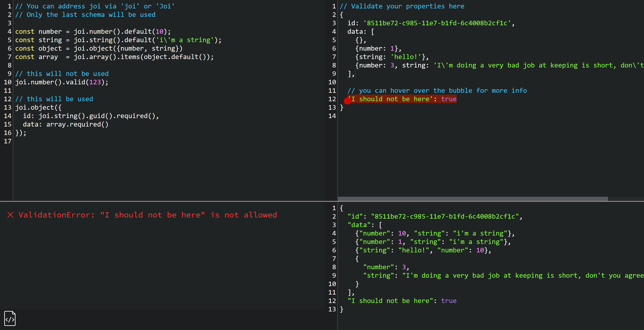Click the "number": 3 line in output panel
Viewport: 644px width, 330px height.
point(386,267)
